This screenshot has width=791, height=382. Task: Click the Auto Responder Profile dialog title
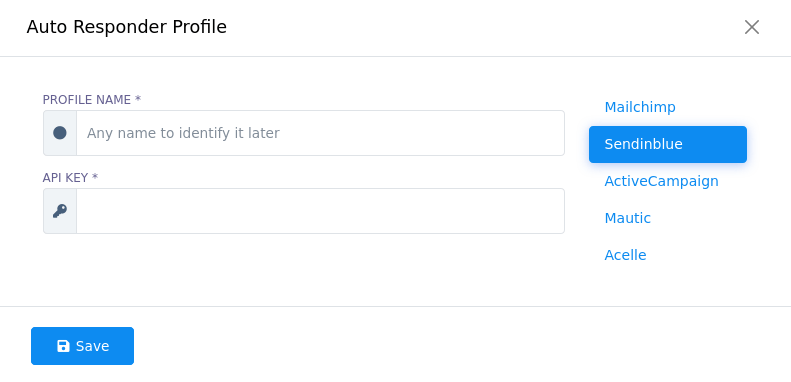coord(127,27)
